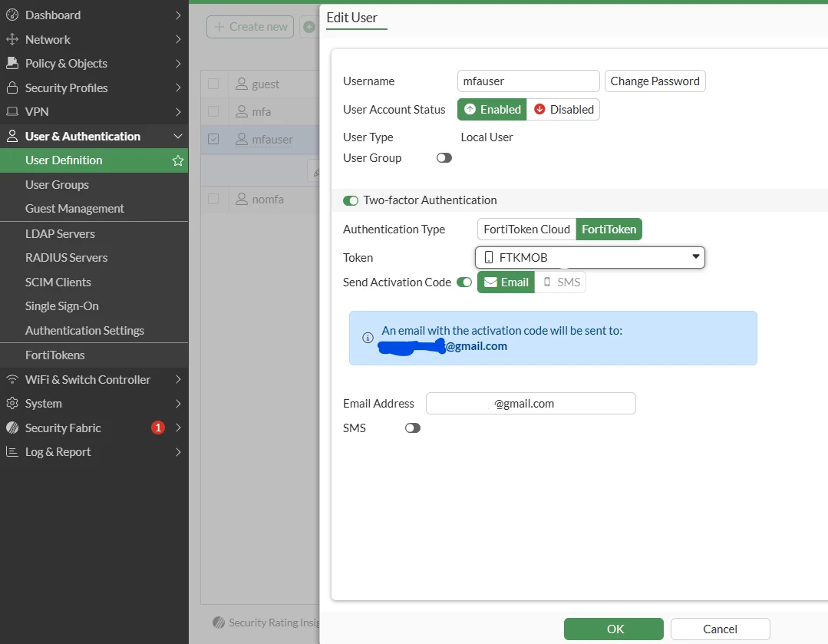This screenshot has width=828, height=644.
Task: Click the mfauser user icon
Action: coord(241,139)
